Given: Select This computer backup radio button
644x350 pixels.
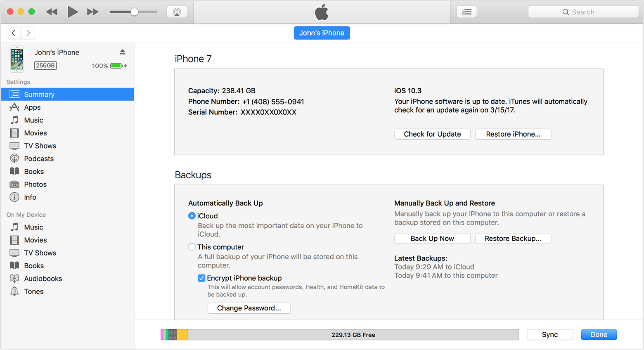Looking at the screenshot, I should click(192, 247).
